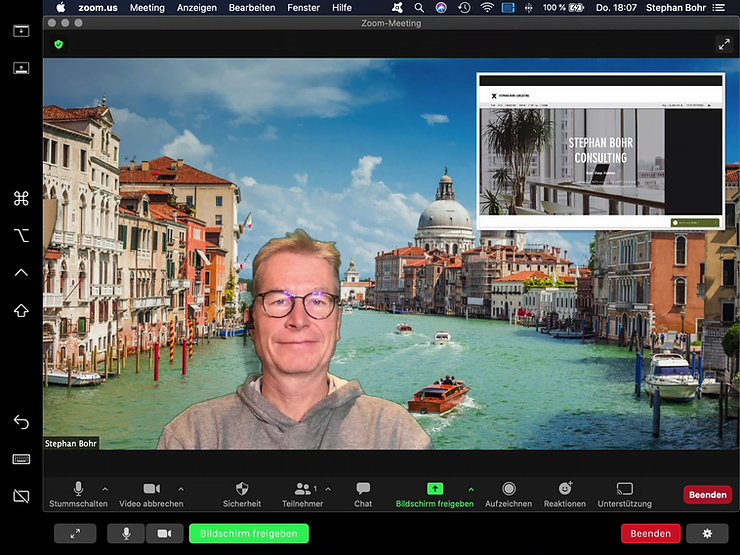Expand video options arrow beside Video abbrechen
The image size is (740, 555).
click(180, 488)
